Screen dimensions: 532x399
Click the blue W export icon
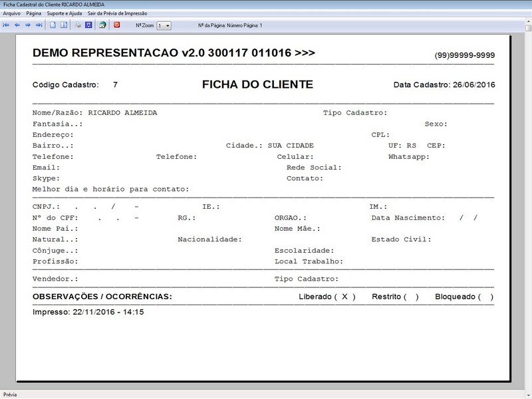[88, 25]
